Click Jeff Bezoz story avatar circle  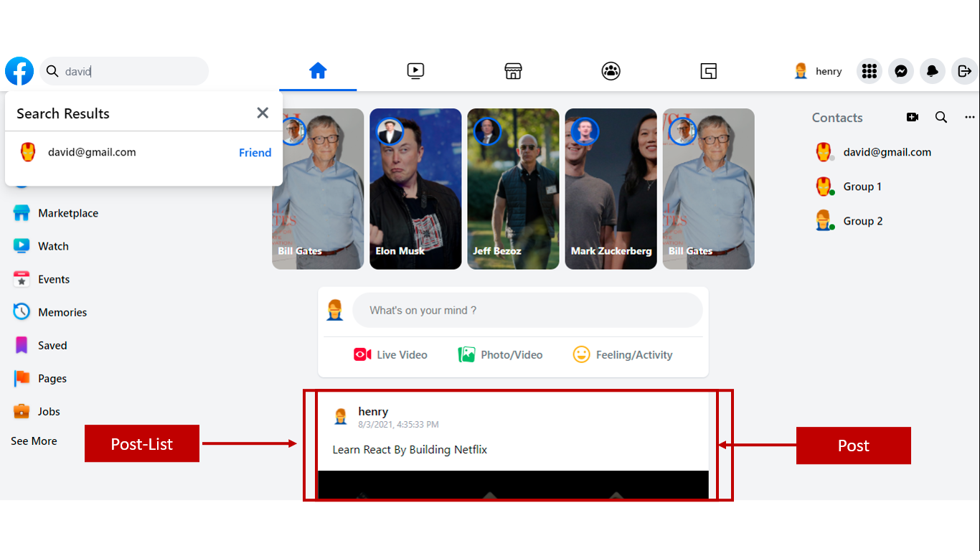pos(487,132)
